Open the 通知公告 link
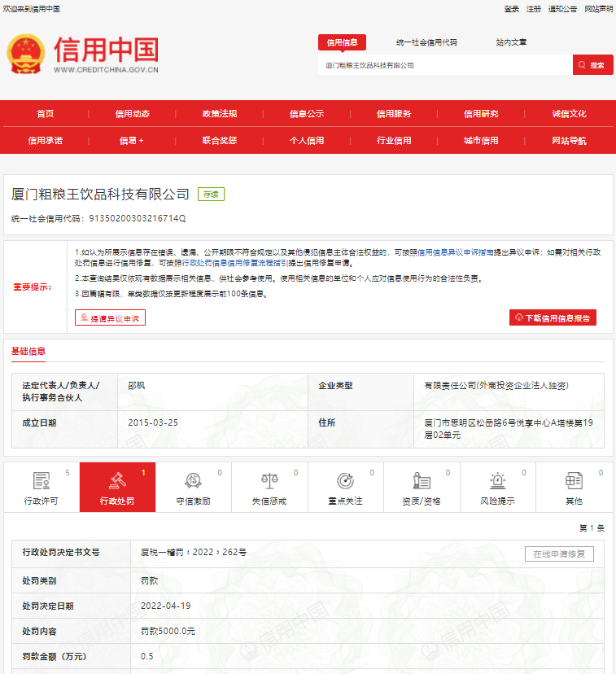 [x=563, y=9]
